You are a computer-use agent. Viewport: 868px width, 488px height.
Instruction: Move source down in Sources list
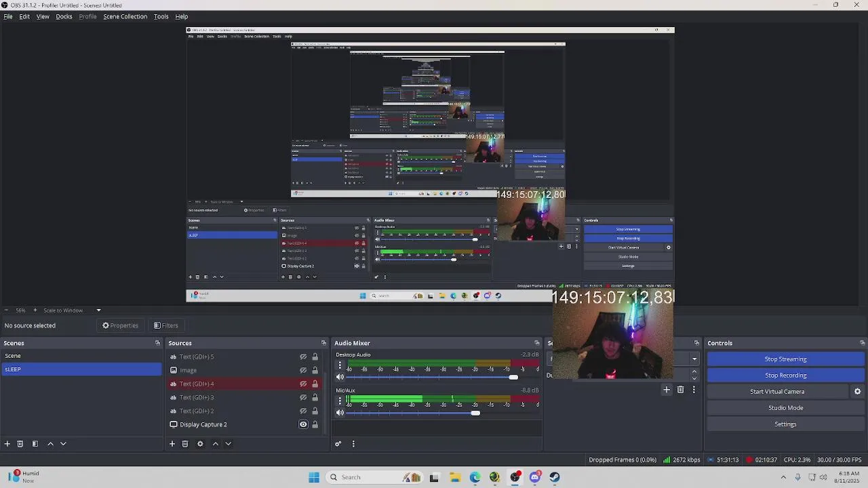[x=229, y=444]
